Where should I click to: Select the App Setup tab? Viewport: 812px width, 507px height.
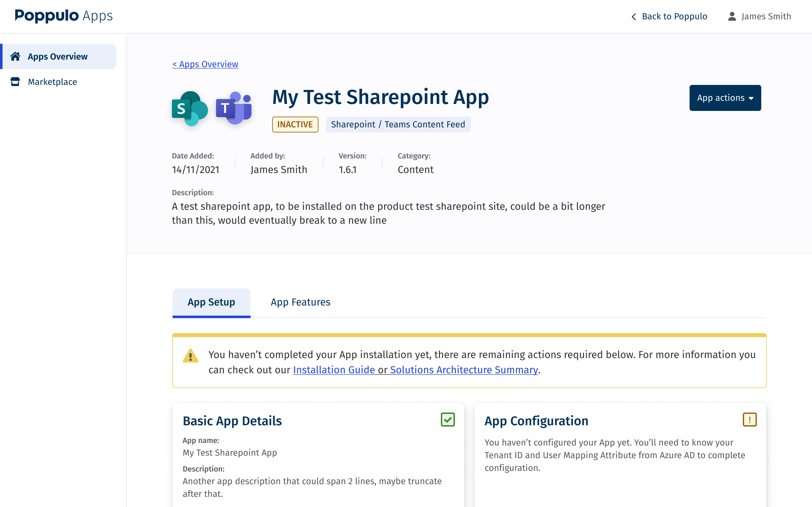point(211,302)
